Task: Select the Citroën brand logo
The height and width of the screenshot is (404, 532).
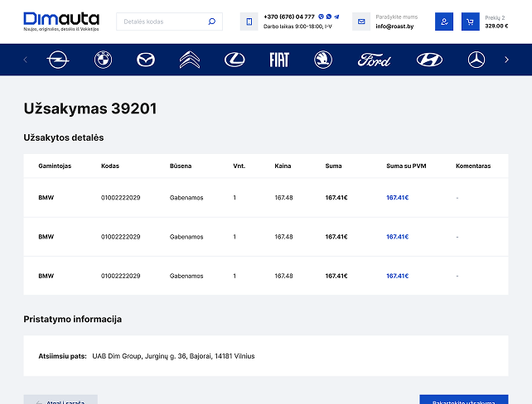Action: coord(190,60)
